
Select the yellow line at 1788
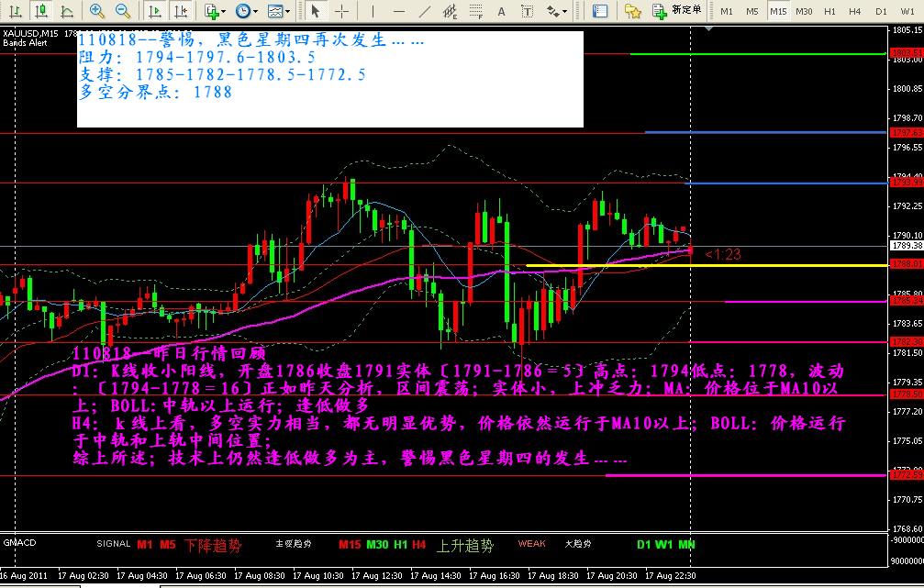tap(706, 265)
